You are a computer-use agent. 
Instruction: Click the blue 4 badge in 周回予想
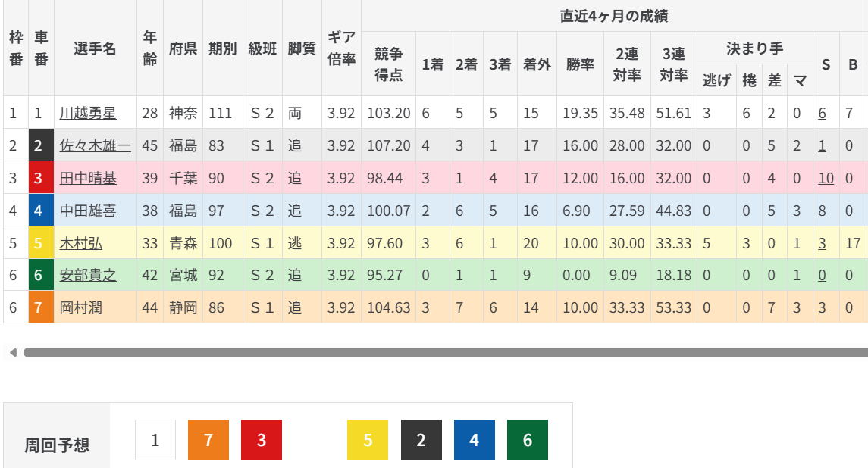click(x=475, y=440)
